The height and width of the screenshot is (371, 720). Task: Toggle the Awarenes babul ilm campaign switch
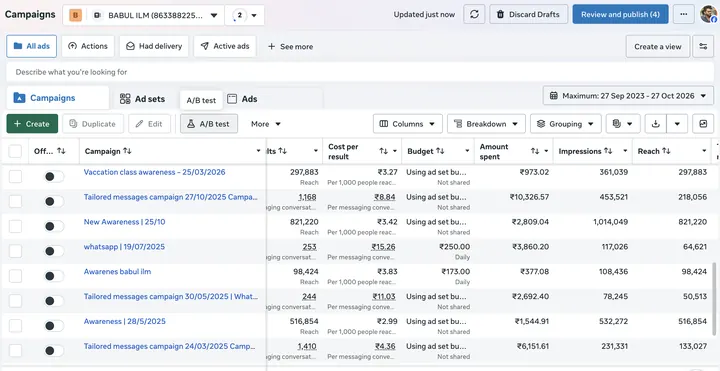(54, 276)
